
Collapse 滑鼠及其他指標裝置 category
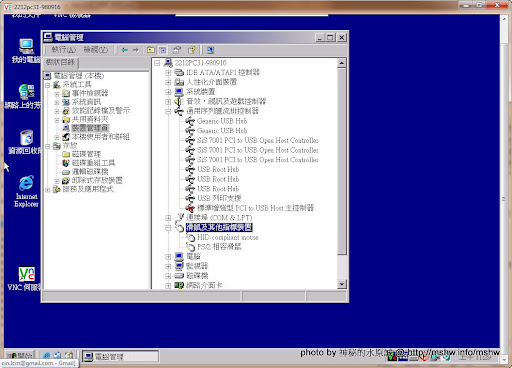click(168, 228)
